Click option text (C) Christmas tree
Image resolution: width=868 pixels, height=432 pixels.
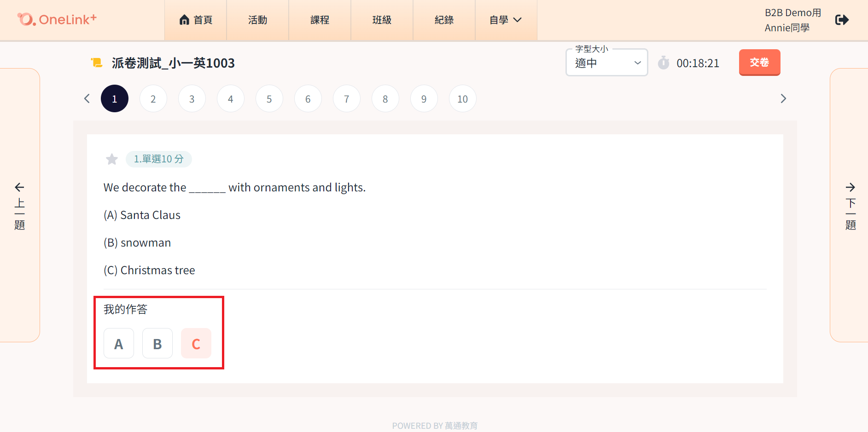[x=149, y=270]
